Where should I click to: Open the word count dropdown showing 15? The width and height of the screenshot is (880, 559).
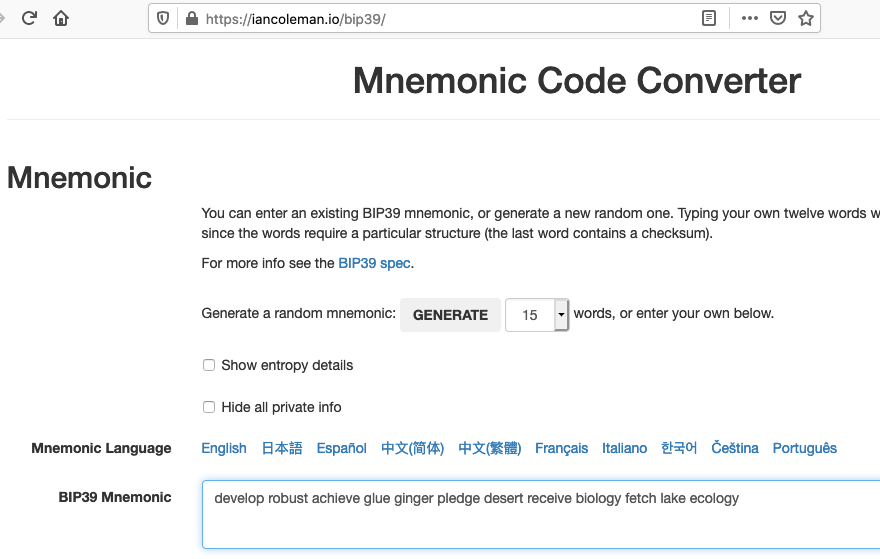coord(537,315)
